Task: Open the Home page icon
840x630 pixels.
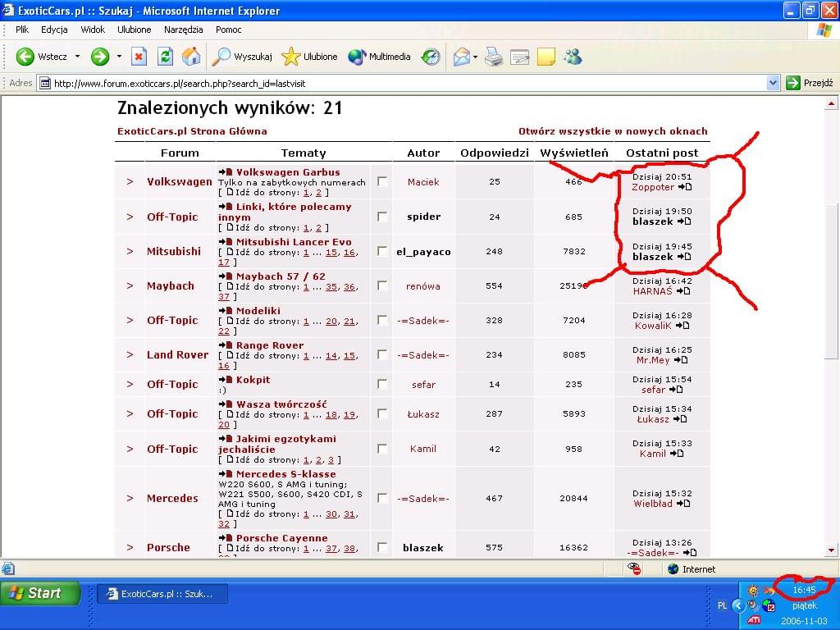Action: (x=191, y=57)
